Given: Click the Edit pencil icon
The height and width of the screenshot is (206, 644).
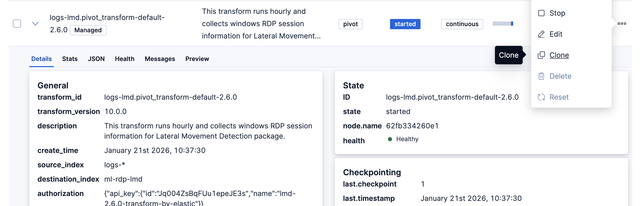Looking at the screenshot, I should click(541, 34).
